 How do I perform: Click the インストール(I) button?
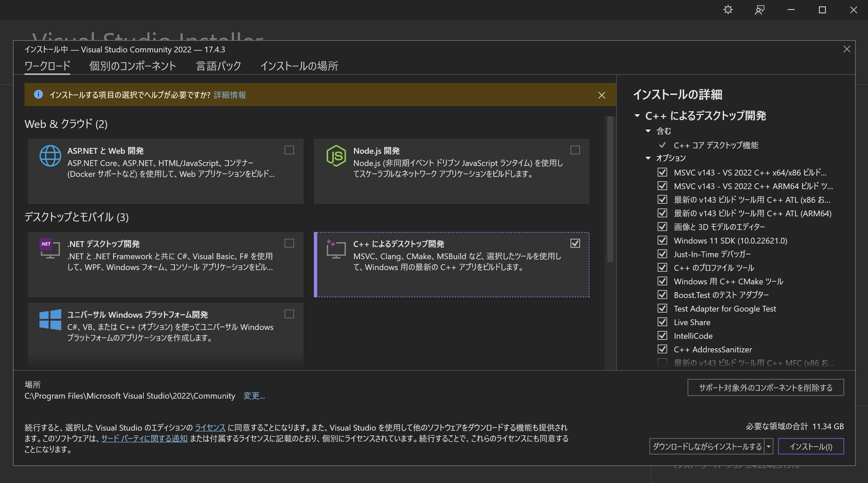coord(811,446)
